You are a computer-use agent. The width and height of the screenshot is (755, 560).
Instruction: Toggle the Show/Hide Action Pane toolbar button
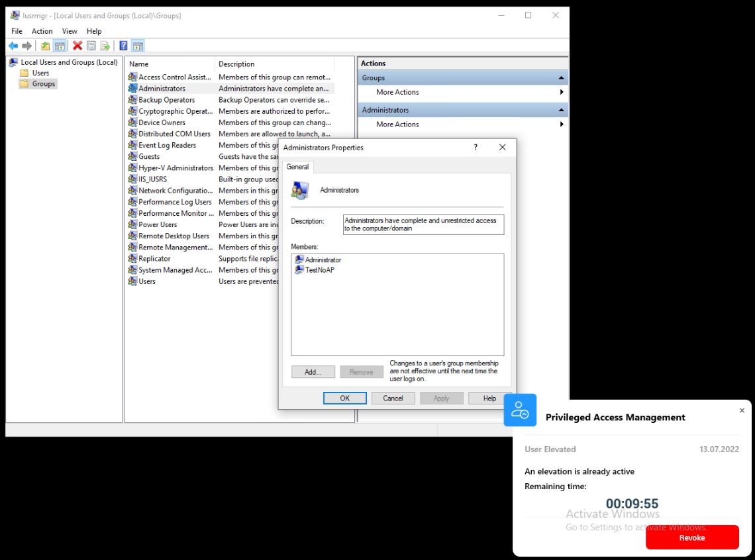pos(138,46)
